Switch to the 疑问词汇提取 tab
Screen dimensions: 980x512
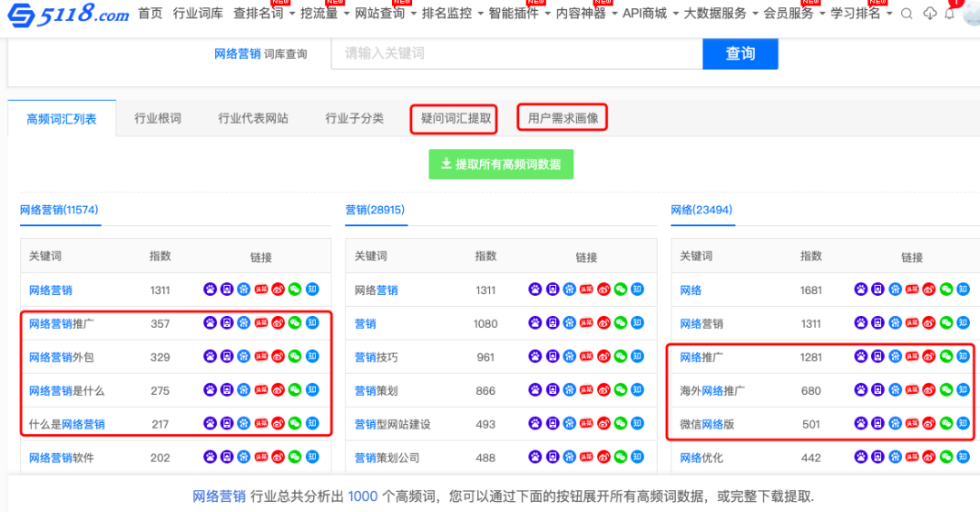pyautogui.click(x=456, y=118)
